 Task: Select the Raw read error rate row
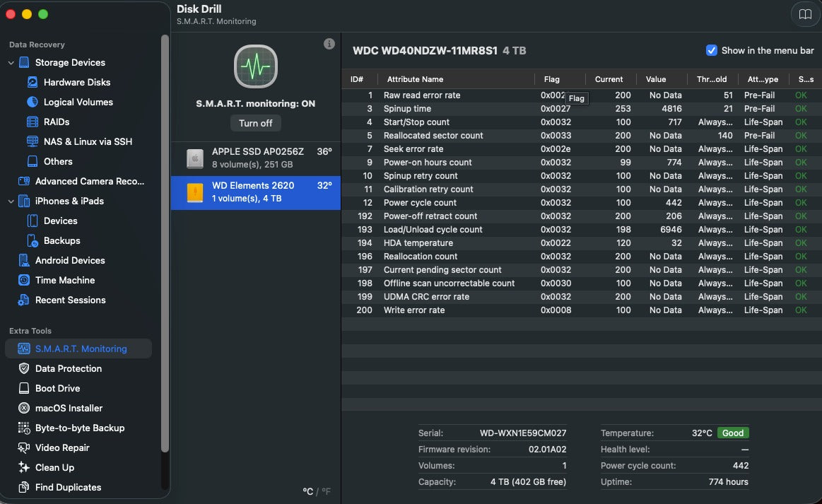coord(582,95)
